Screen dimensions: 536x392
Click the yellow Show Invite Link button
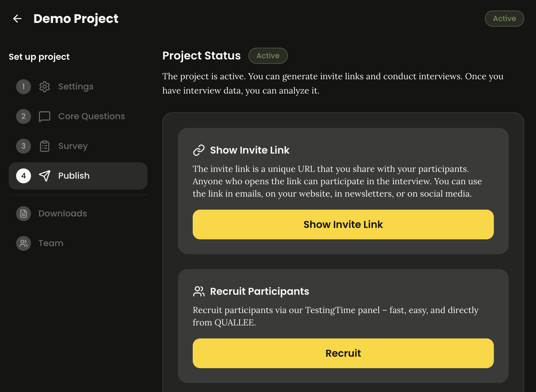pos(343,224)
